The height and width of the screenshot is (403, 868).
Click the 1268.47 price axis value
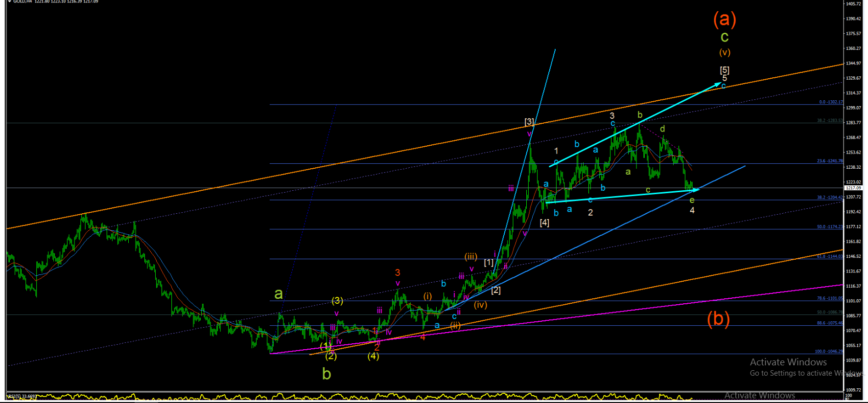(x=853, y=138)
